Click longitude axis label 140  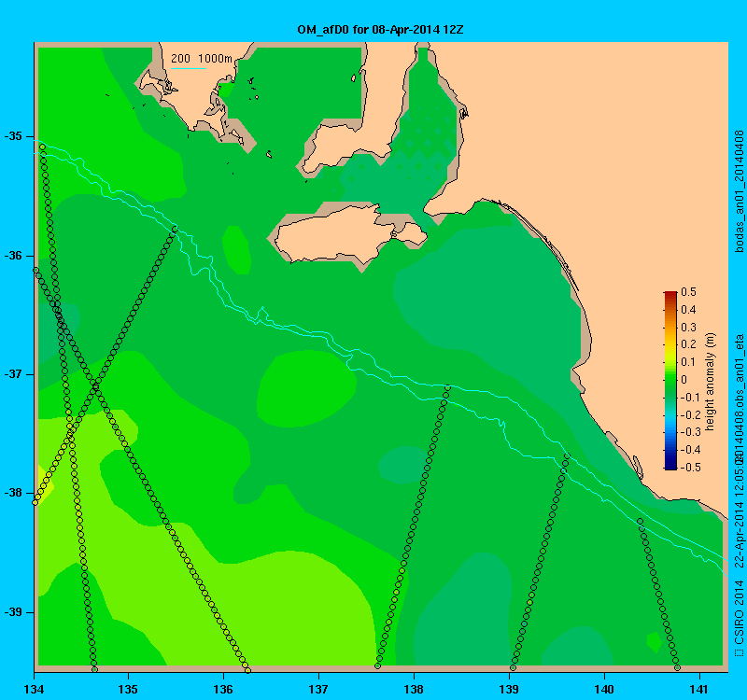pyautogui.click(x=604, y=689)
